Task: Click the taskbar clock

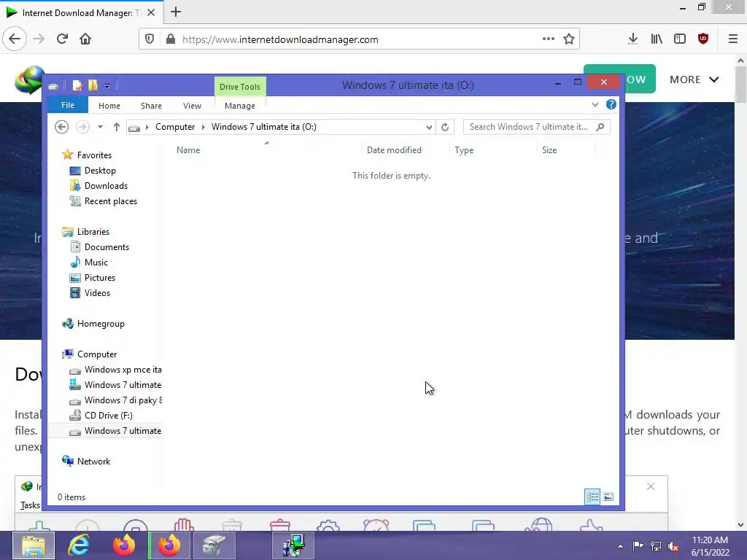Action: point(710,546)
